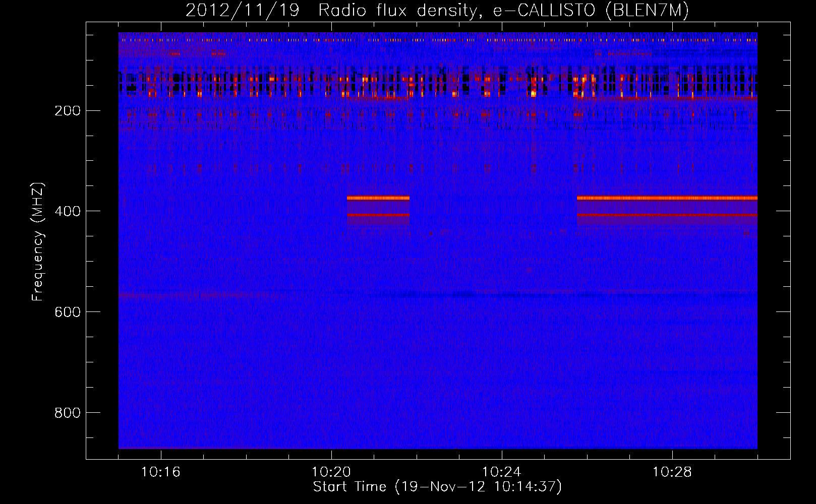Click the 10:16 time tick label
816x504 pixels.
(x=161, y=472)
